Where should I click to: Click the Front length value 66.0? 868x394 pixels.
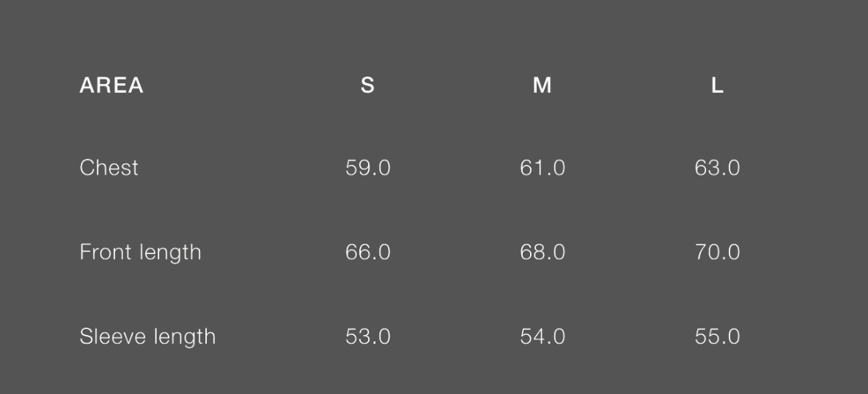click(x=367, y=253)
